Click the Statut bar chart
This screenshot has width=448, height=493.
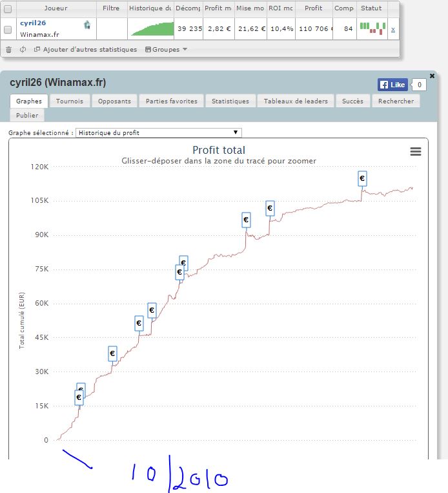372,28
